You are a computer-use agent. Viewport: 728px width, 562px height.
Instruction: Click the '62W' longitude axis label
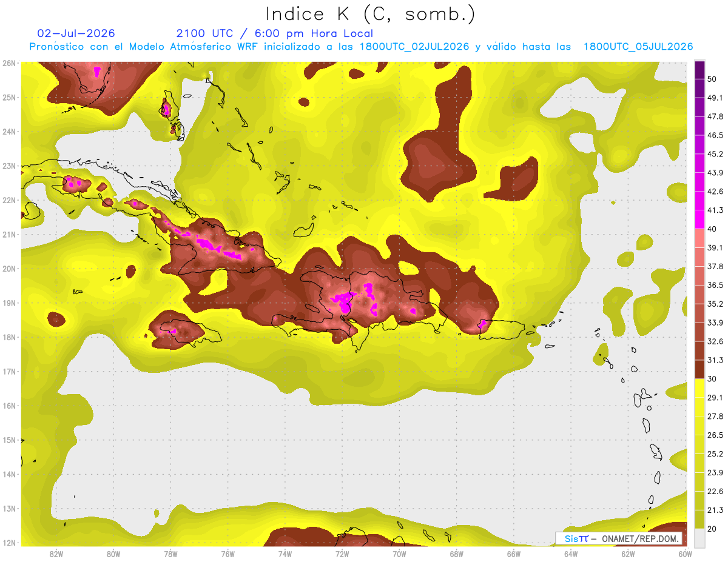pos(628,554)
